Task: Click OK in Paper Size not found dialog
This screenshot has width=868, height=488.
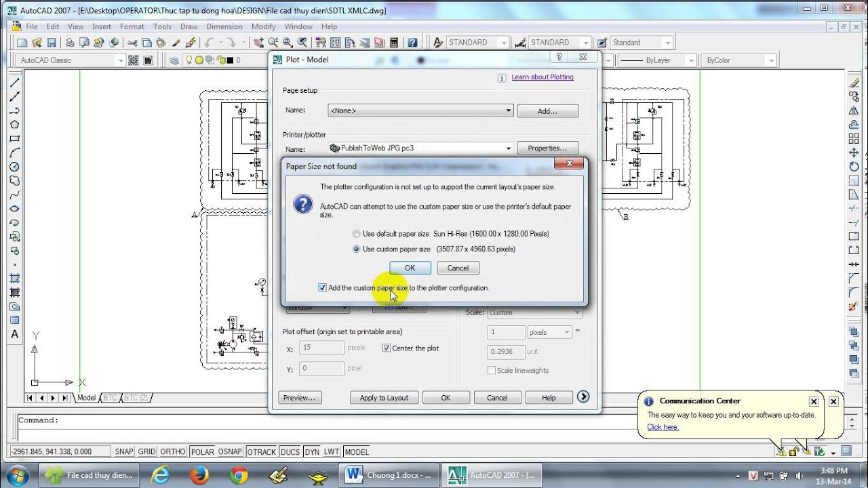Action: [x=410, y=268]
